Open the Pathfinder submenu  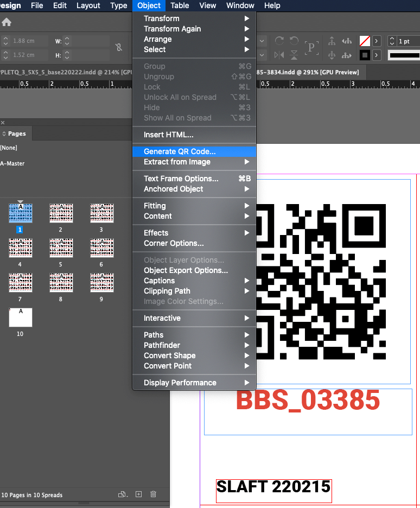(194, 345)
